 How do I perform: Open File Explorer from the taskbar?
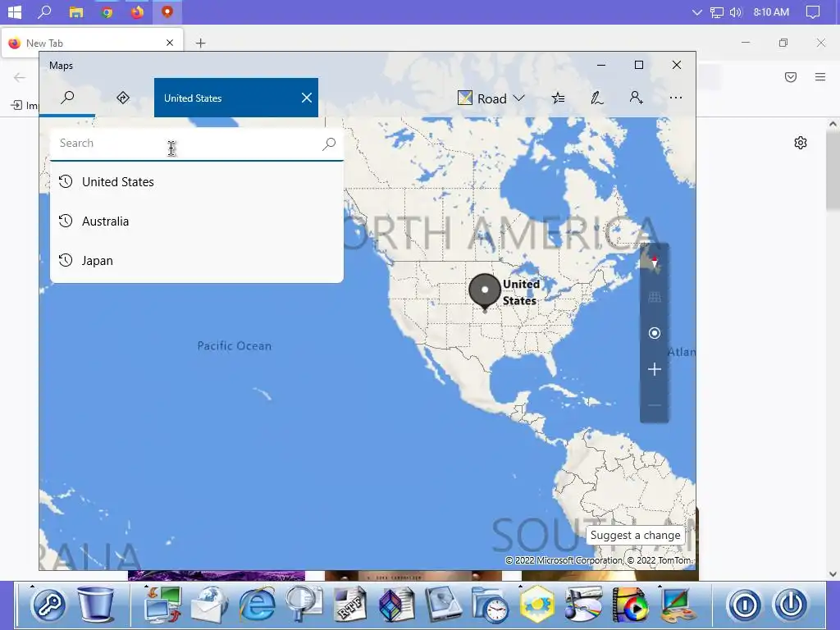pyautogui.click(x=76, y=11)
